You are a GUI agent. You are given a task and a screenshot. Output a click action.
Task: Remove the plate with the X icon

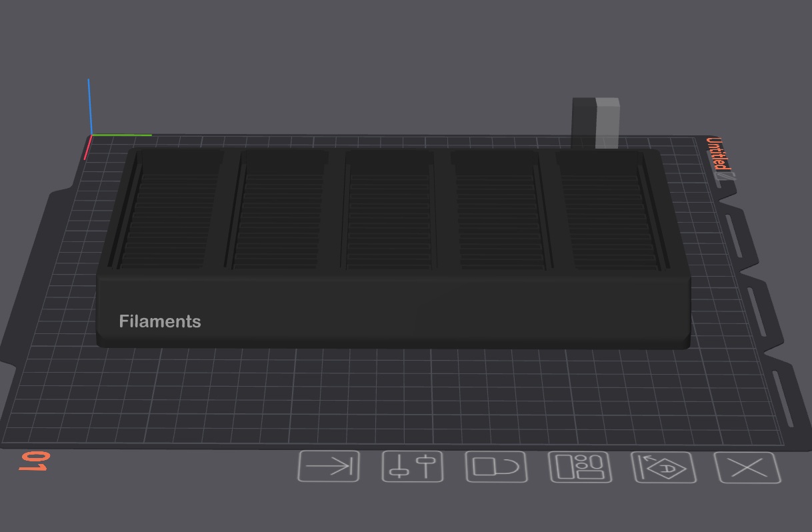coord(747,467)
